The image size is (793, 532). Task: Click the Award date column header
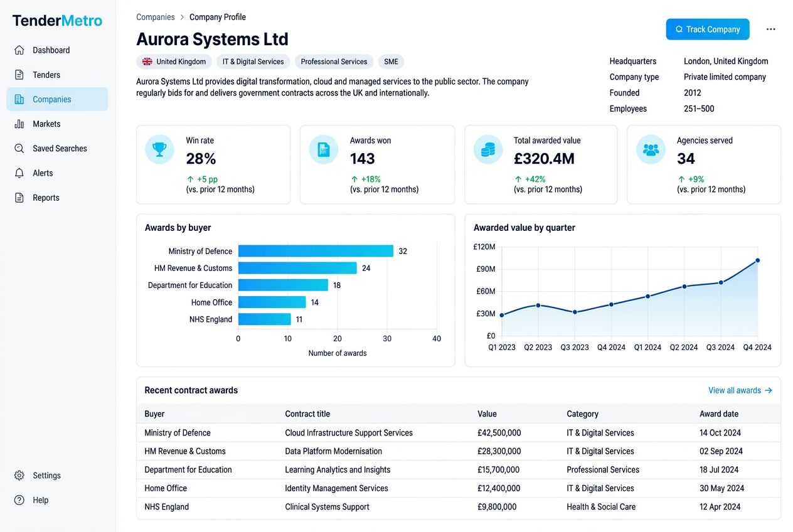point(719,414)
